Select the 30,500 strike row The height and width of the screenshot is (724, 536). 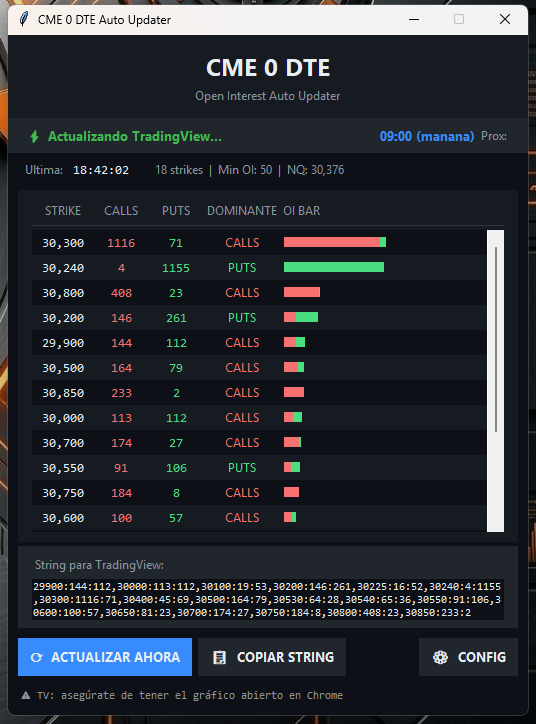pos(259,368)
